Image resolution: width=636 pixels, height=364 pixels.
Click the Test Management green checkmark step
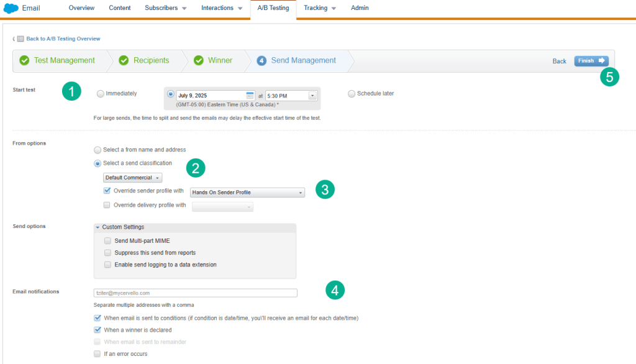click(25, 61)
